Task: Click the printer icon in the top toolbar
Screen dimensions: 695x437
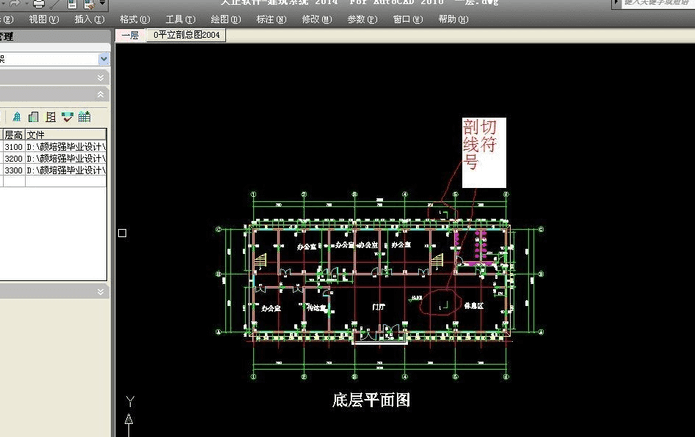Action: pyautogui.click(x=39, y=4)
